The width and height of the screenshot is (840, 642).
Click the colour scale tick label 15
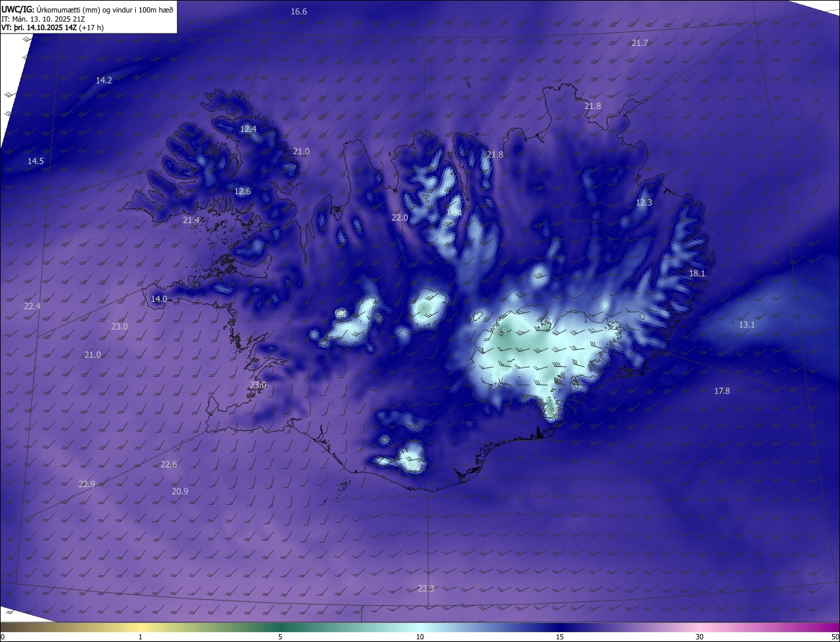(x=560, y=637)
